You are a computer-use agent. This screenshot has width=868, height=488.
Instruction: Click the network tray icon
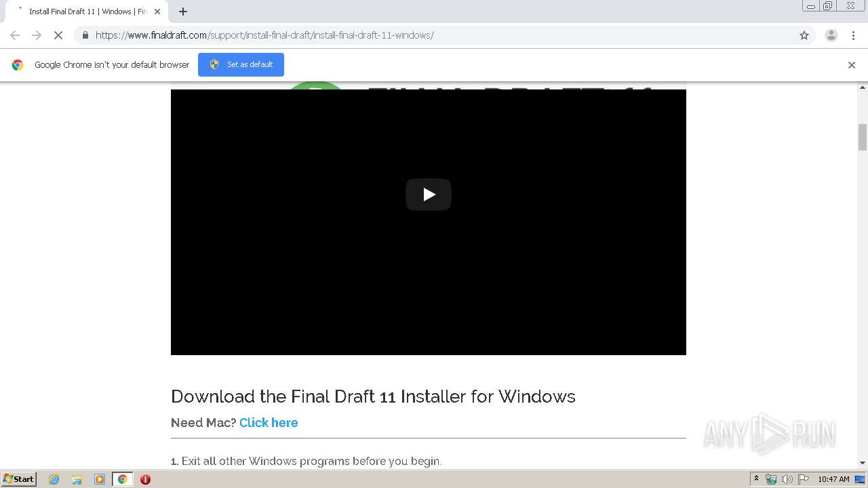point(771,479)
